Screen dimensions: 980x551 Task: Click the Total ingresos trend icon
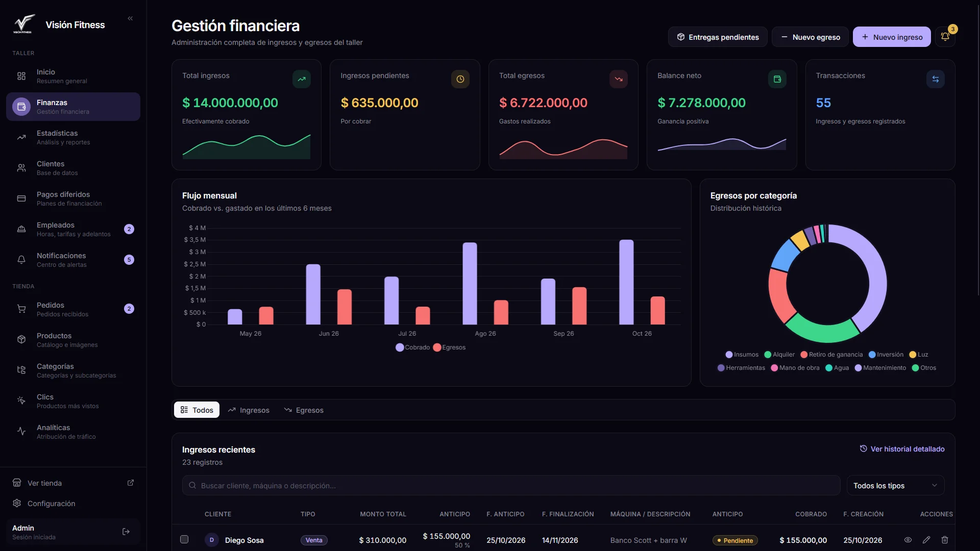point(302,79)
